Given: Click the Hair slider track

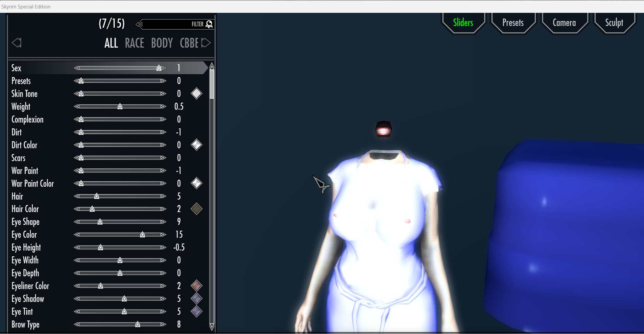Looking at the screenshot, I should [x=120, y=196].
